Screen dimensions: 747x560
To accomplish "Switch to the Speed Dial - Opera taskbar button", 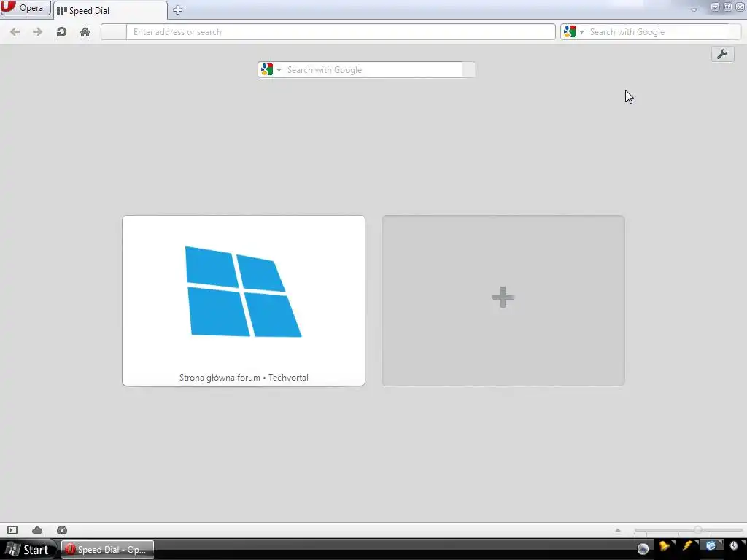I will pos(108,550).
